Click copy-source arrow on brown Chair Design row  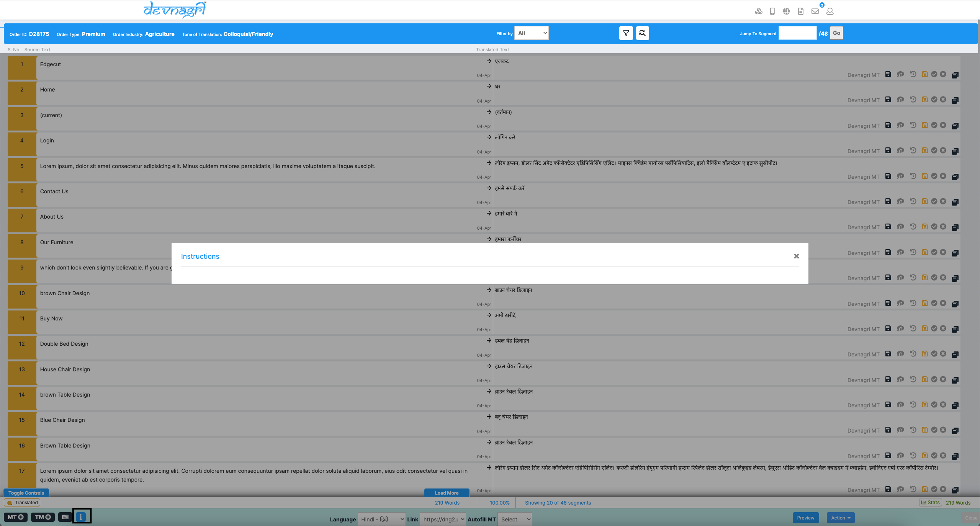coord(489,290)
